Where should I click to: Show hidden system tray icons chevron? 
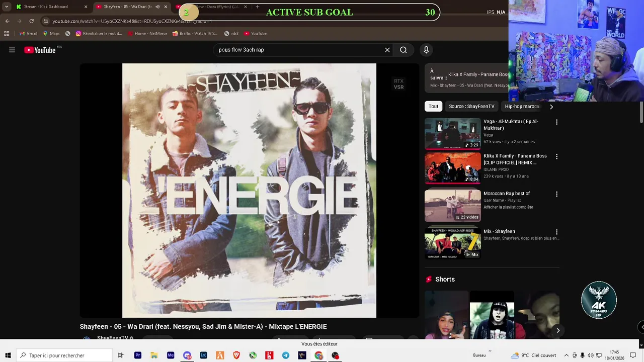click(567, 355)
